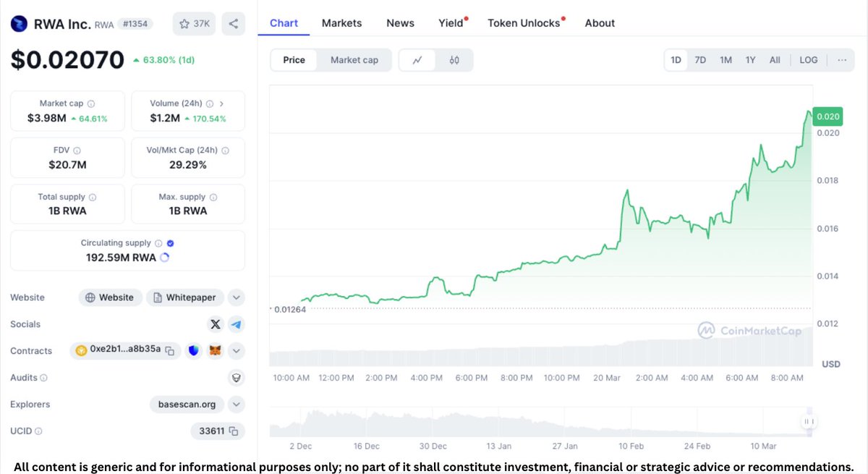Viewport: 868px width, 474px height.
Task: Click the circulating supply progress ring
Action: (164, 257)
